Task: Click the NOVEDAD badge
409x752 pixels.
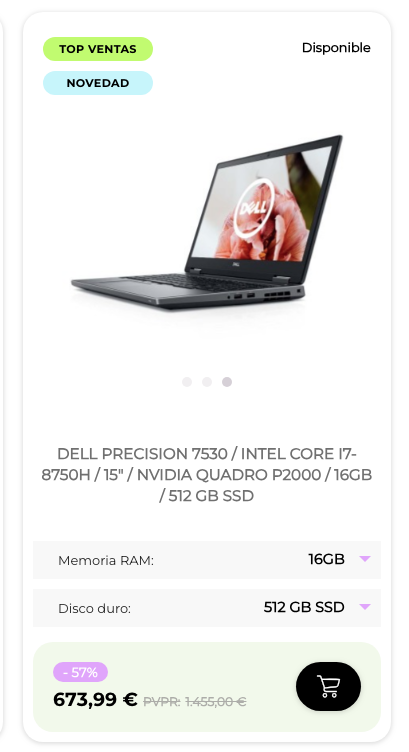Action: pyautogui.click(x=98, y=83)
